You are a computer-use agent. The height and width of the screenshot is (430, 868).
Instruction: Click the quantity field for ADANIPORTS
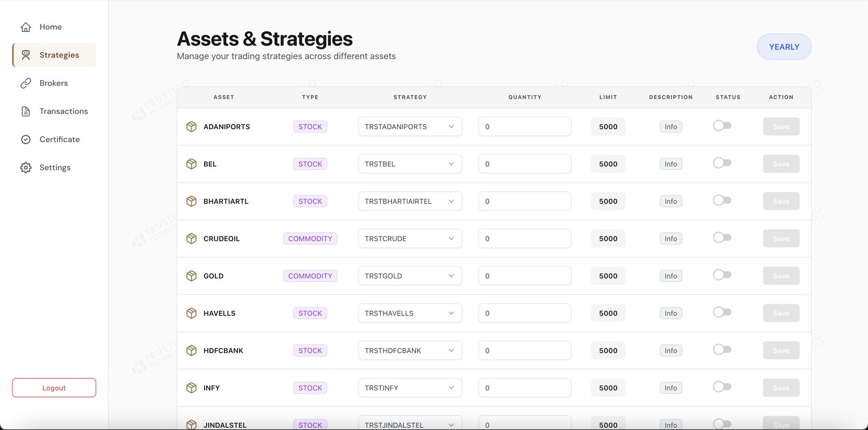click(x=525, y=127)
